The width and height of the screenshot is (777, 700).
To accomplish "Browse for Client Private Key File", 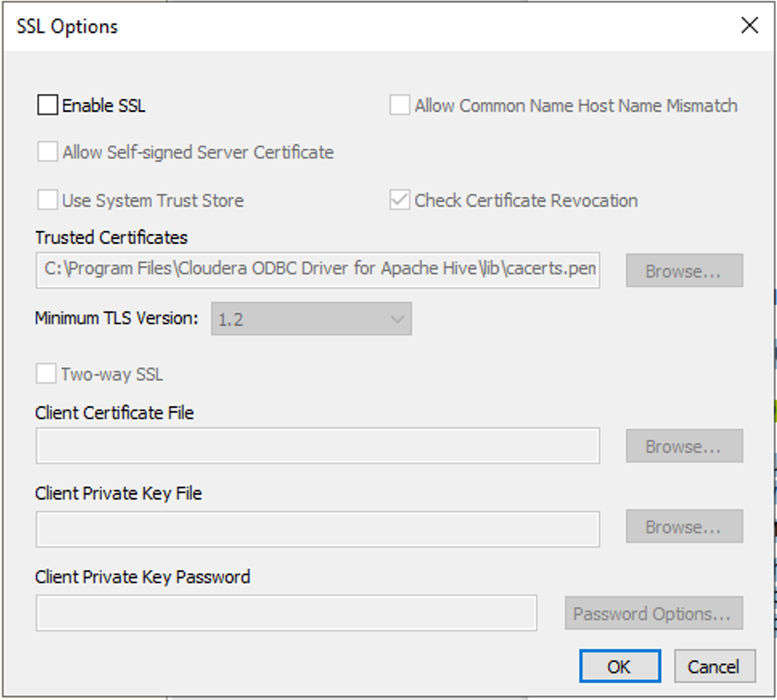I will [x=684, y=527].
